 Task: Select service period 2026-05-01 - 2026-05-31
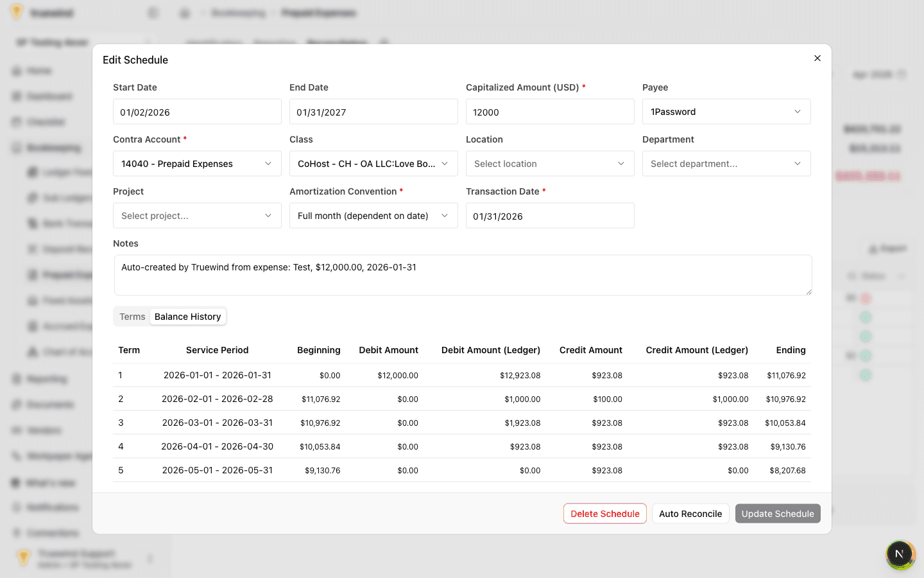point(218,470)
